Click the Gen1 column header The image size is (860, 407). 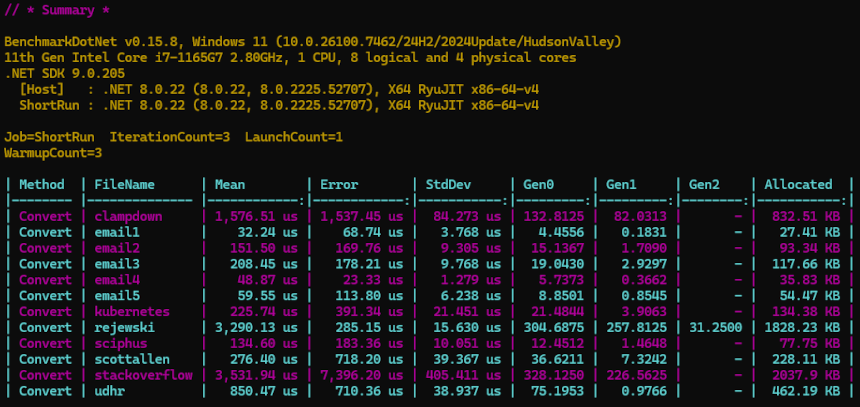pos(621,185)
